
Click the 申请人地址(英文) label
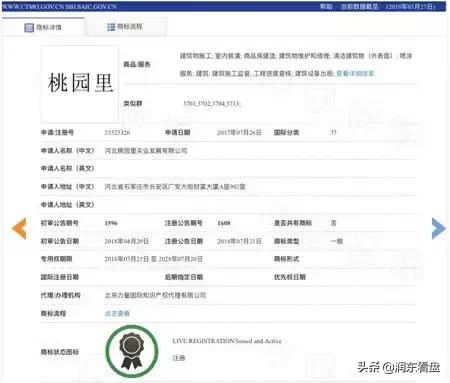point(67,205)
